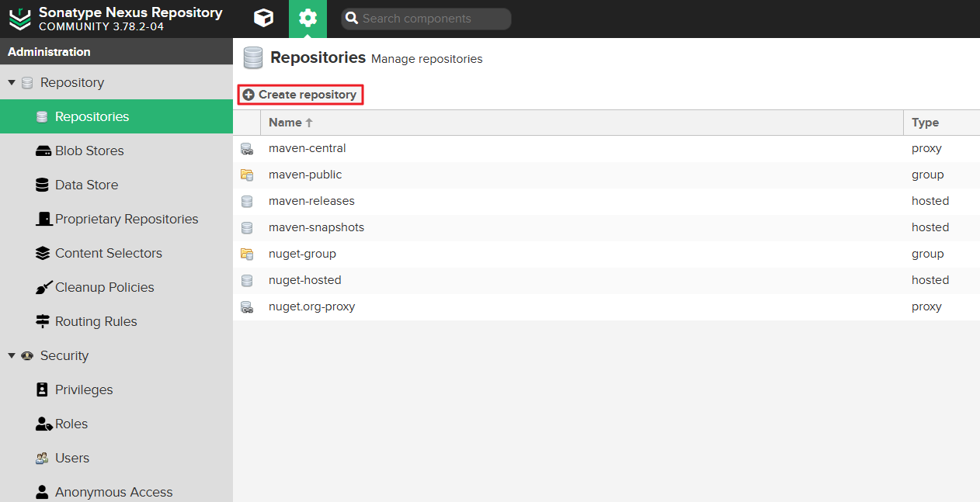Click the Security section icon
The image size is (980, 502).
27,355
